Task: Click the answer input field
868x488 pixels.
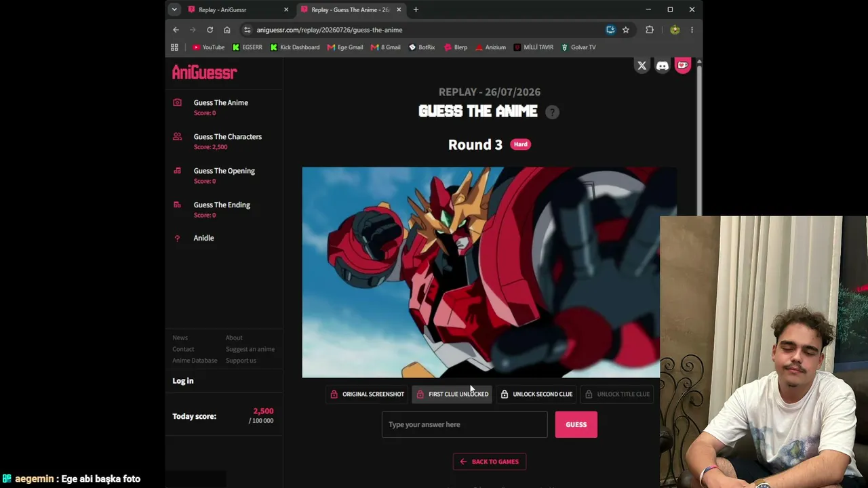Action: (465, 424)
